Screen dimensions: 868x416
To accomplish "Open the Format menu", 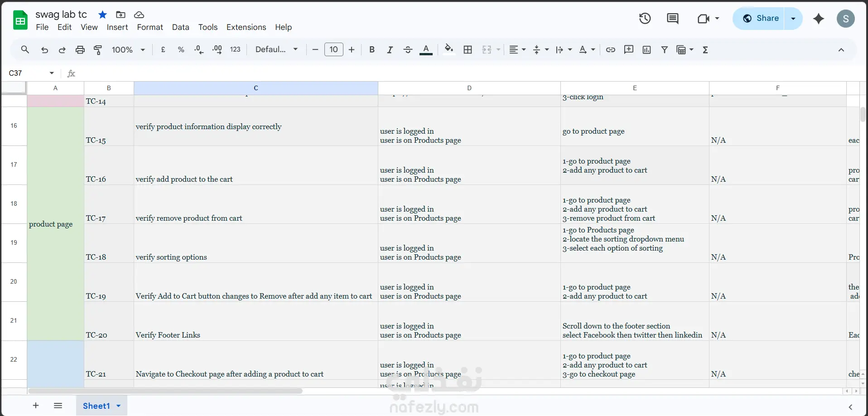I will 149,27.
